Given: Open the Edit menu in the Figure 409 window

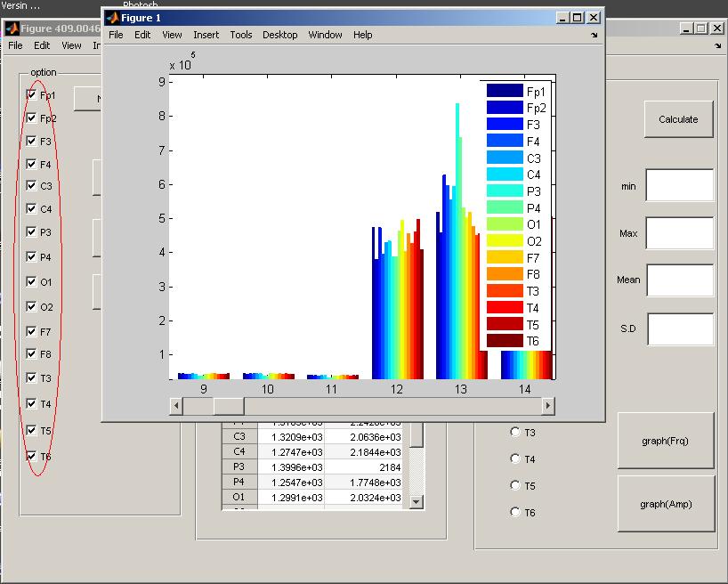Looking at the screenshot, I should [42, 45].
